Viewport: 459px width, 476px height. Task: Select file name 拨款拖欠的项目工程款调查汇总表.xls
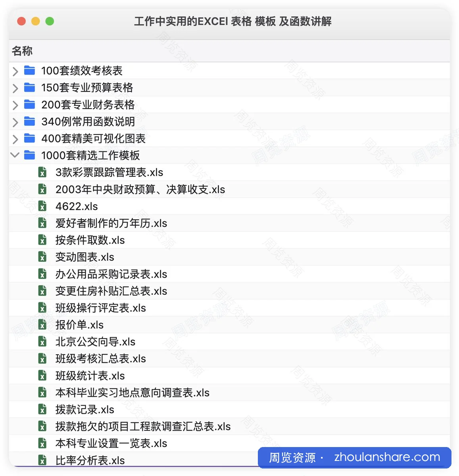[143, 426]
